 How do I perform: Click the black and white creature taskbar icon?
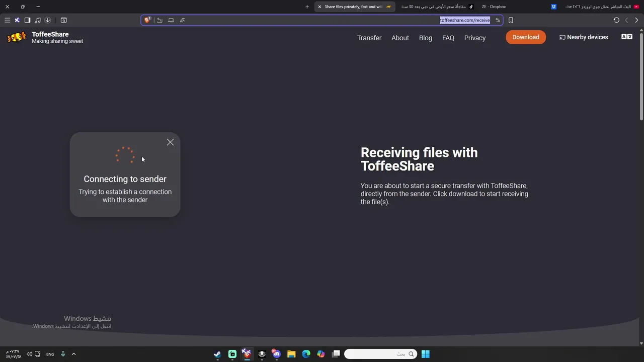[x=262, y=354]
